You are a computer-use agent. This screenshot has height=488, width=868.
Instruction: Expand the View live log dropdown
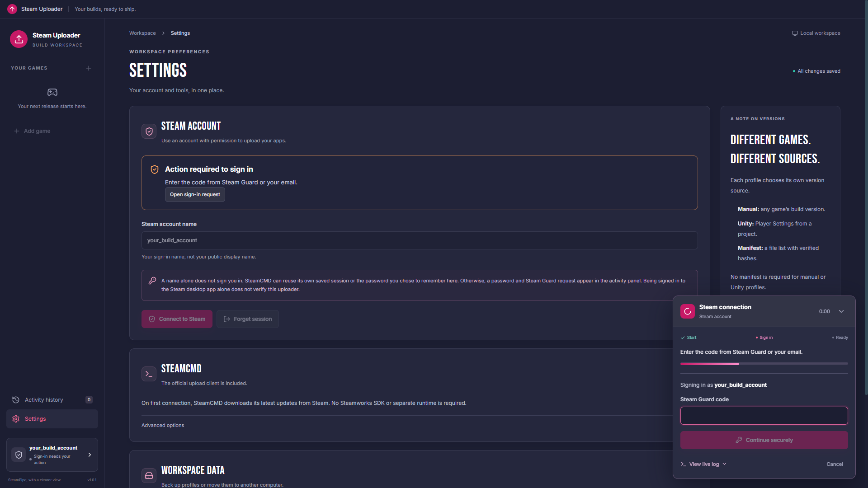pos(703,464)
